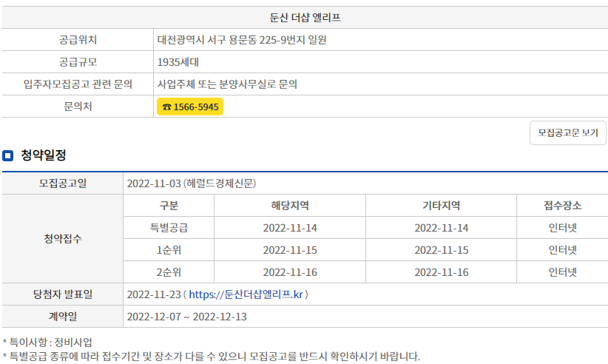Click 해당지역 date 2022-11-16 for 2순위

[290, 272]
